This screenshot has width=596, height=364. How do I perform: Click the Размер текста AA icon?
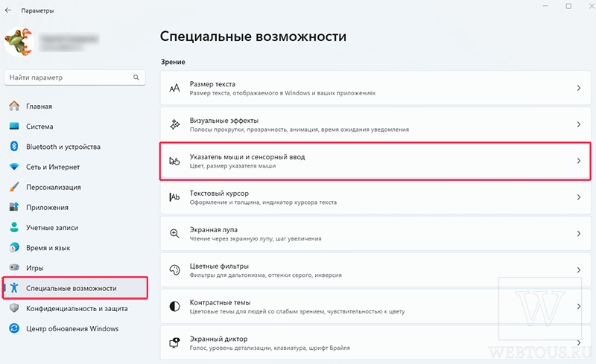click(x=174, y=88)
